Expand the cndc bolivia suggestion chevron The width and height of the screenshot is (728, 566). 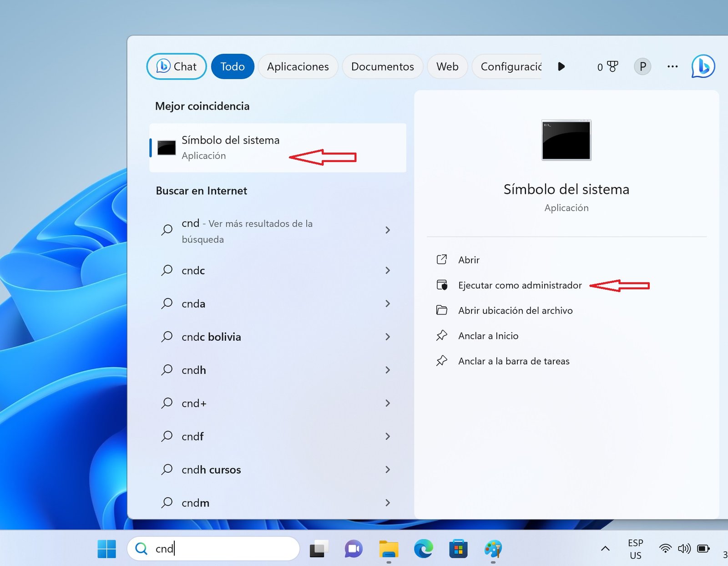tap(388, 337)
